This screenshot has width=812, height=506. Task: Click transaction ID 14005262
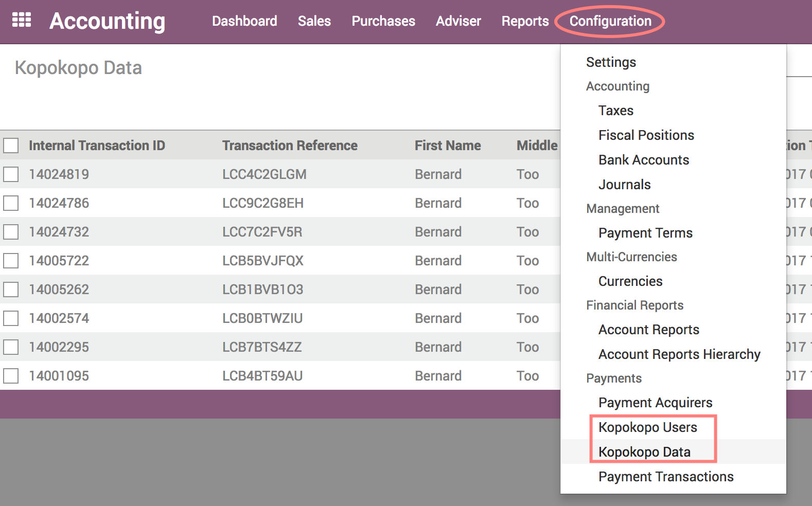[59, 290]
